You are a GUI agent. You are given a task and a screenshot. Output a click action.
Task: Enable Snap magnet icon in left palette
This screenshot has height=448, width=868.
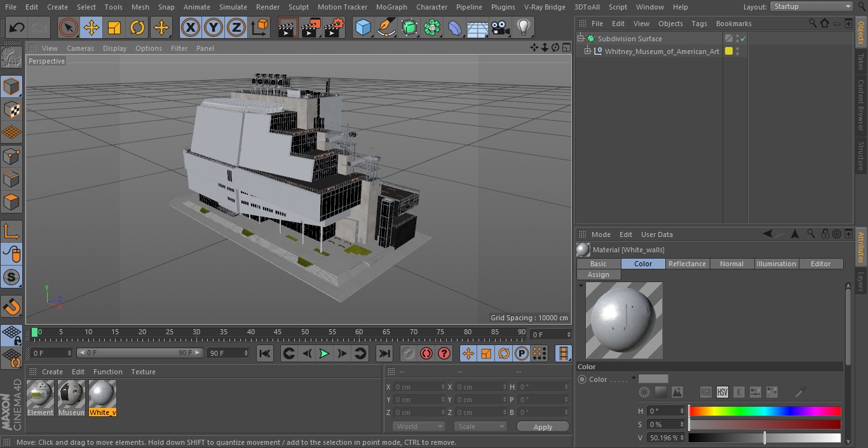click(11, 307)
